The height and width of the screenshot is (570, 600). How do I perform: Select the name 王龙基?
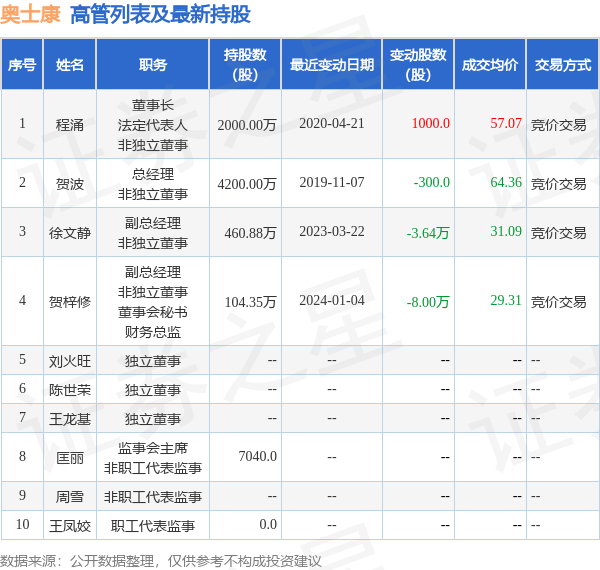point(69,419)
